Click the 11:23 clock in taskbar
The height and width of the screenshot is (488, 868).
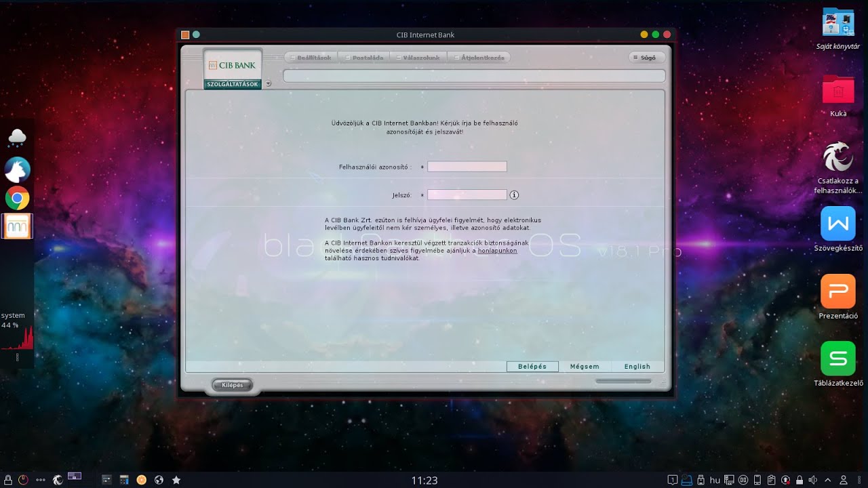click(x=425, y=481)
